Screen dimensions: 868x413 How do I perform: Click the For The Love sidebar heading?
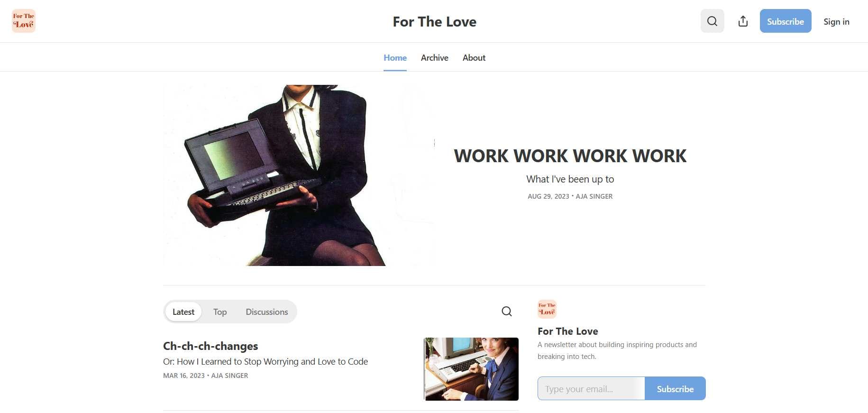(567, 331)
